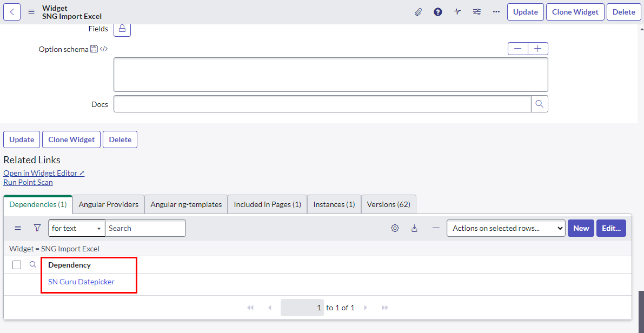Click the paperclip attachments icon
644x333 pixels.
(418, 12)
